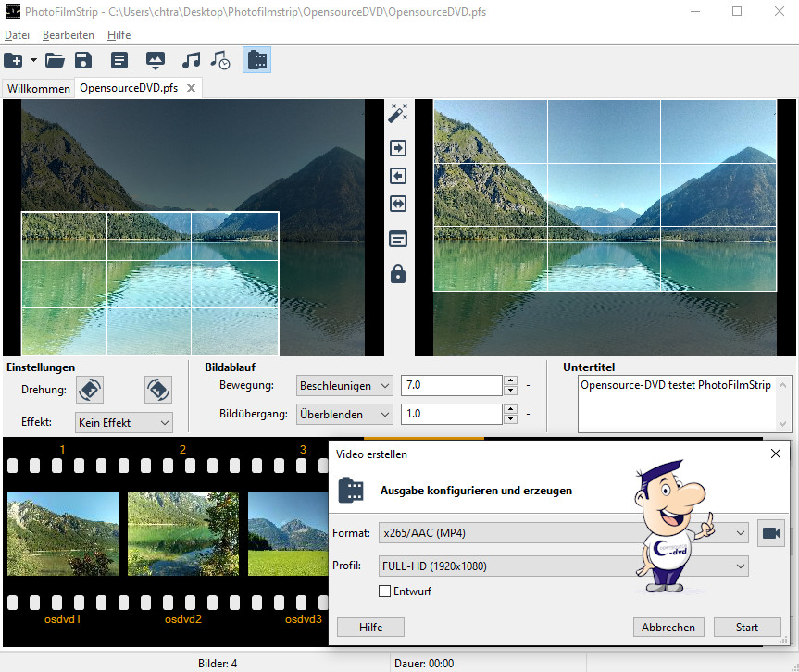The width and height of the screenshot is (799, 672).
Task: Click the camera icon next to Format
Action: point(771,533)
